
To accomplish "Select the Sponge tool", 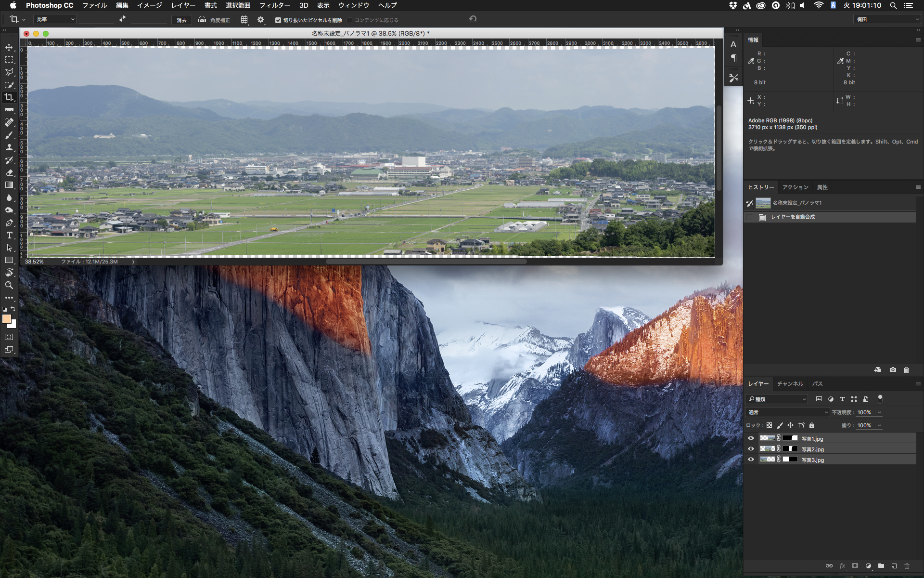I will 9,210.
